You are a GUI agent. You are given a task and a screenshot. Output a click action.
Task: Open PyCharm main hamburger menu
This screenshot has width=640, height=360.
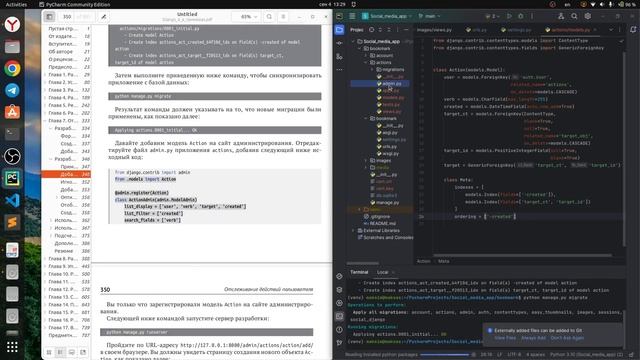[352, 16]
